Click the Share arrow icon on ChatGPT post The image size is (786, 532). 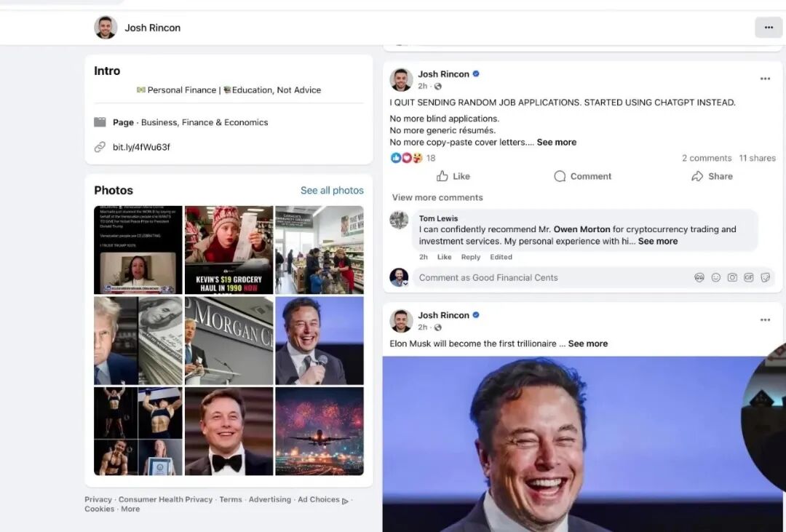(697, 176)
